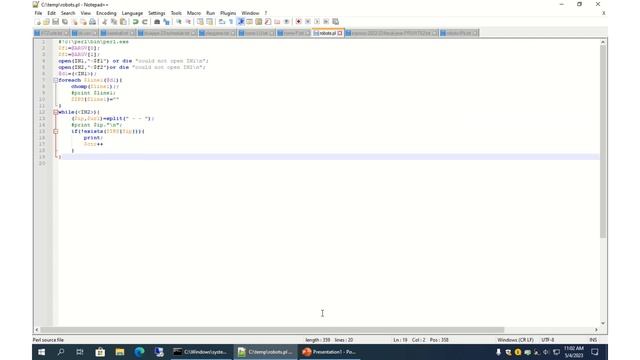Click the Replace toolbar icon
The width and height of the screenshot is (640, 360).
[x=167, y=22]
